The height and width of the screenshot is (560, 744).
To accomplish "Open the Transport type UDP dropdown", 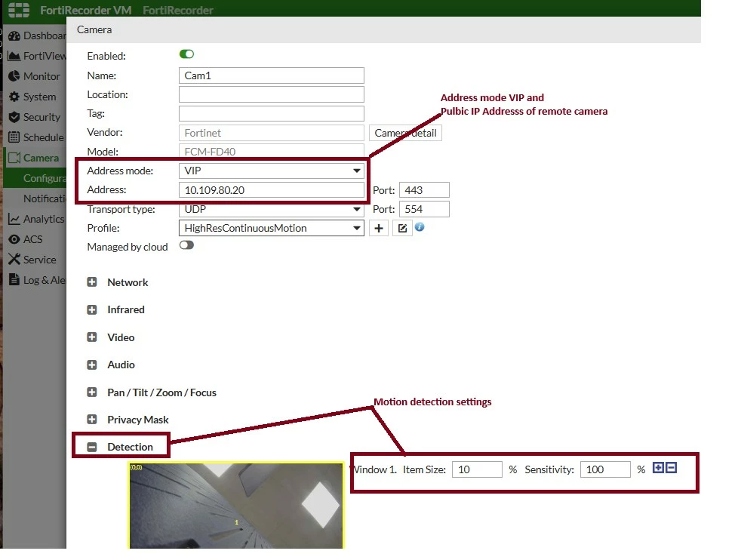I will point(272,209).
